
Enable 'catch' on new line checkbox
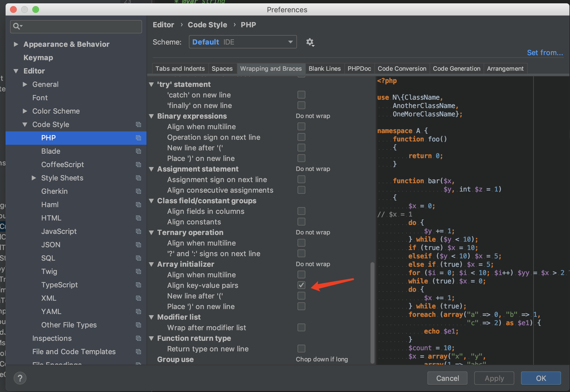pos(301,95)
